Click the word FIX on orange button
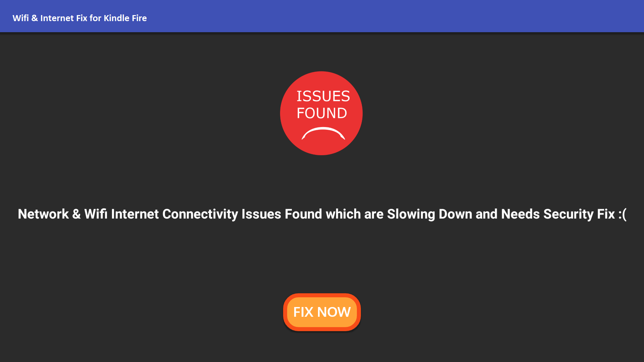This screenshot has height=362, width=644. coord(303,312)
